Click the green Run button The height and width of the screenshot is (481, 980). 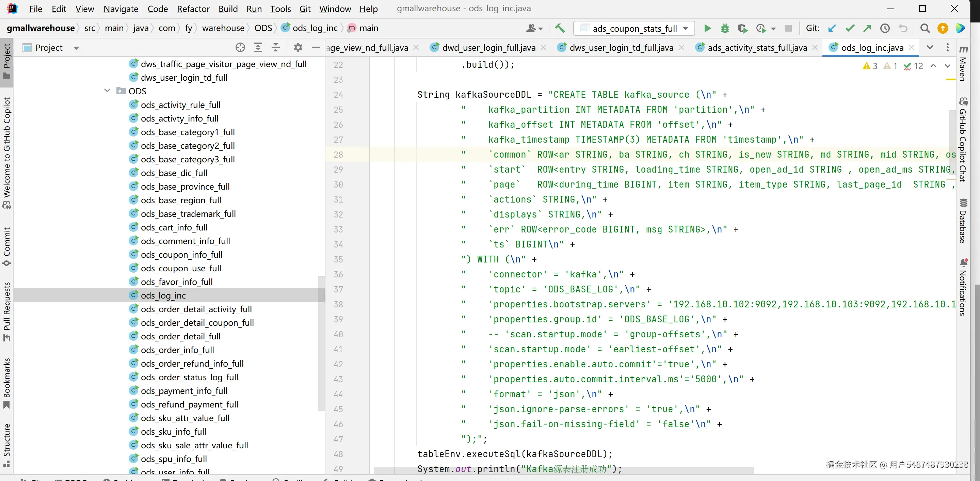coord(707,28)
